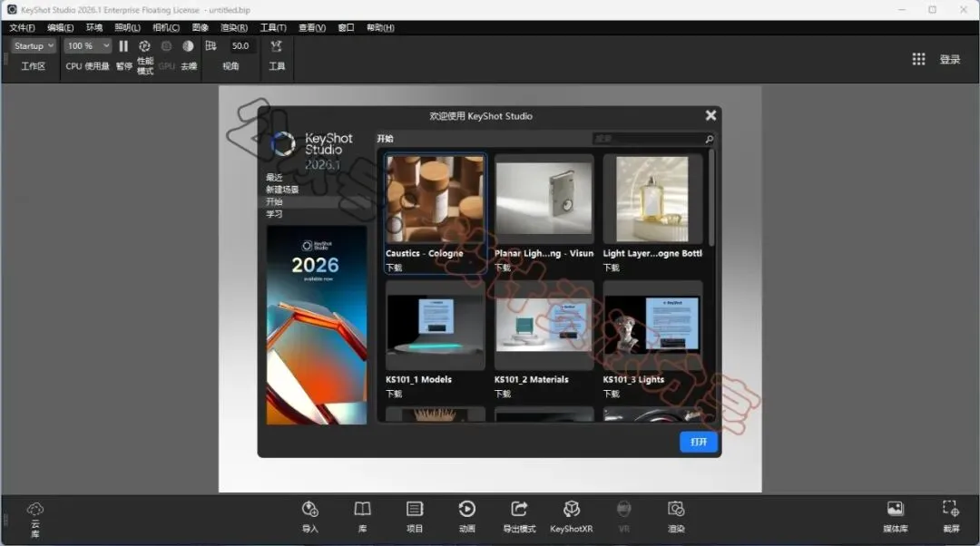Screen dimensions: 980x546
Task: Click the blue 打开 button
Action: [698, 442]
